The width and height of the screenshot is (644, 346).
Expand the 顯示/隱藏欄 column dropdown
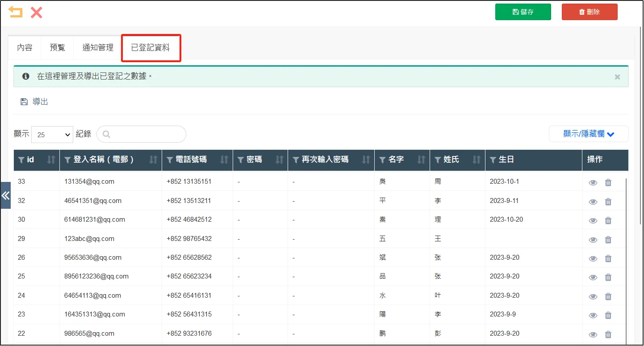click(x=588, y=134)
